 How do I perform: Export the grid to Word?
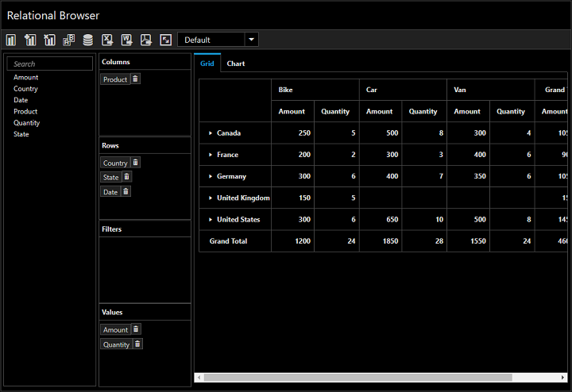126,40
